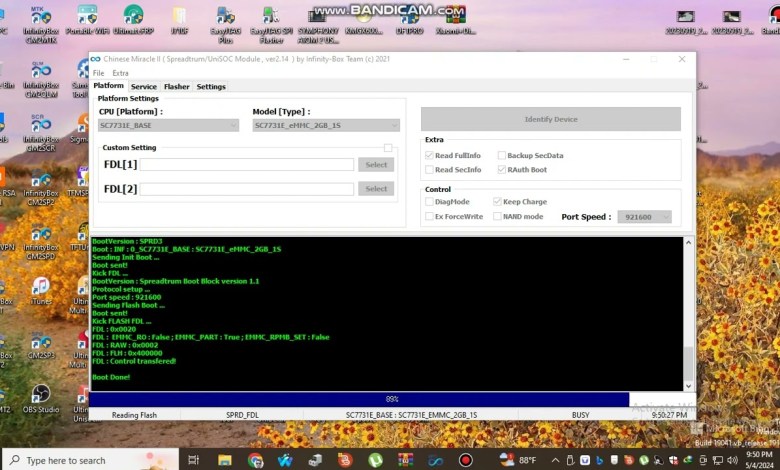Open the InfinityBox CM2MTK desktop shortcut
Image resolution: width=780 pixels, height=470 pixels.
(41, 24)
